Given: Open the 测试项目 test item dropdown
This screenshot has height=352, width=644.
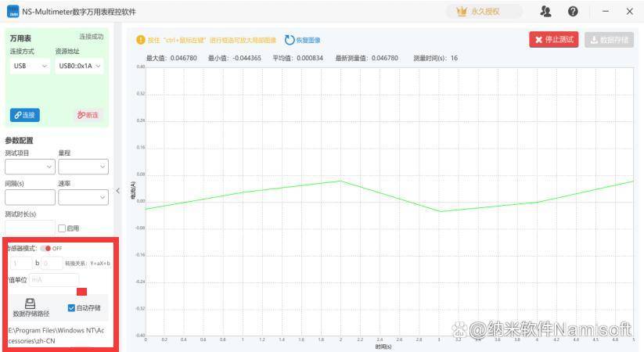Looking at the screenshot, I should tap(30, 167).
